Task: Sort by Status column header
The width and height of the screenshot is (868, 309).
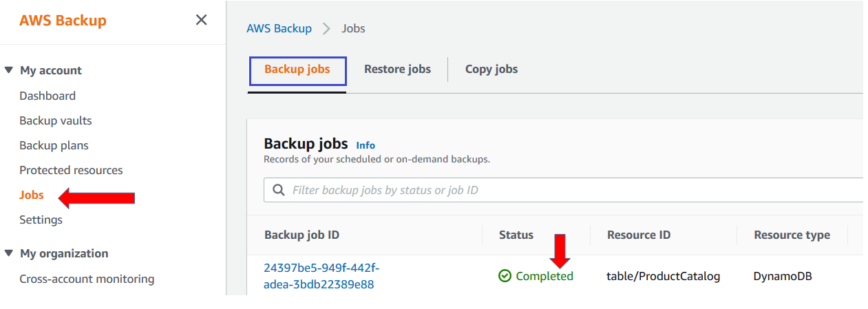Action: point(516,235)
